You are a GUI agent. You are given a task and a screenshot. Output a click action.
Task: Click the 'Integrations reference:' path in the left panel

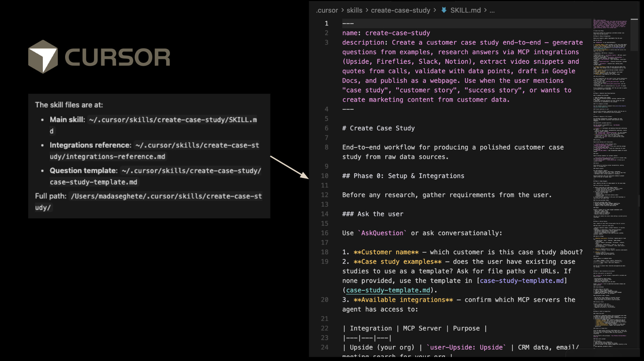tap(154, 151)
